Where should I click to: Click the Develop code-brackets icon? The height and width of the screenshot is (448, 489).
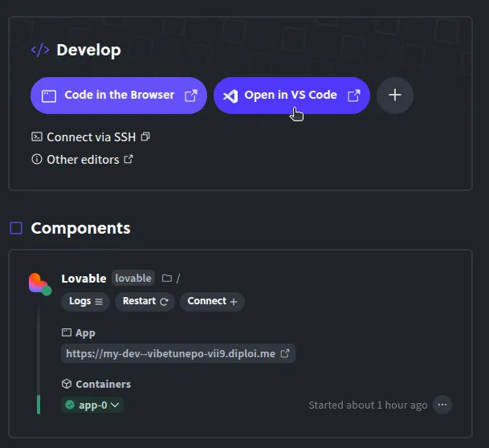click(40, 51)
